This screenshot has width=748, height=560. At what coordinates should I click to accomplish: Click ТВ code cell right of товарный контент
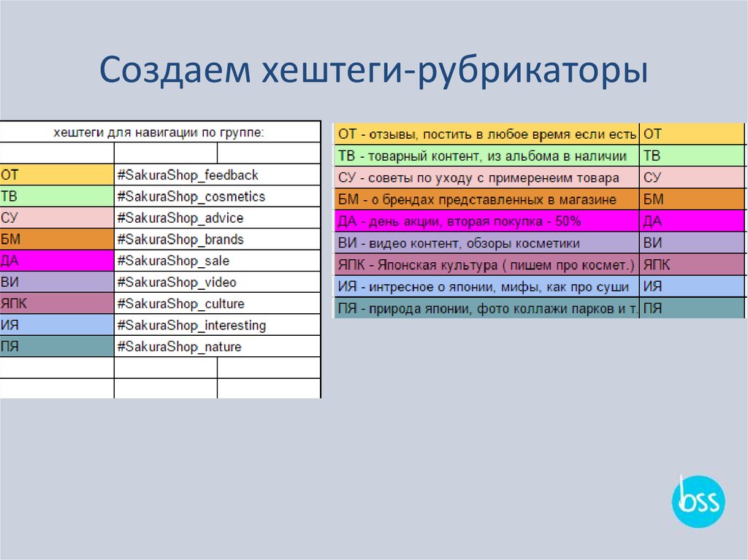click(x=692, y=156)
